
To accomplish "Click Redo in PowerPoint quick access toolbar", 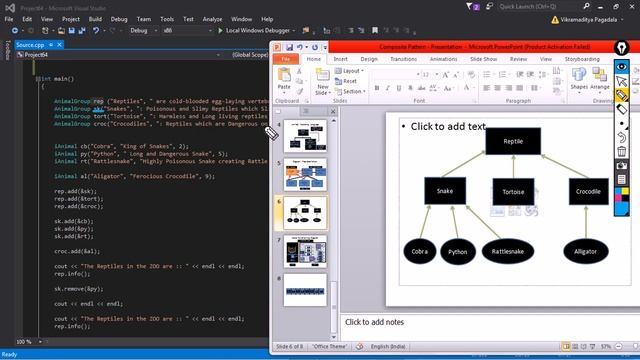I will click(315, 47).
